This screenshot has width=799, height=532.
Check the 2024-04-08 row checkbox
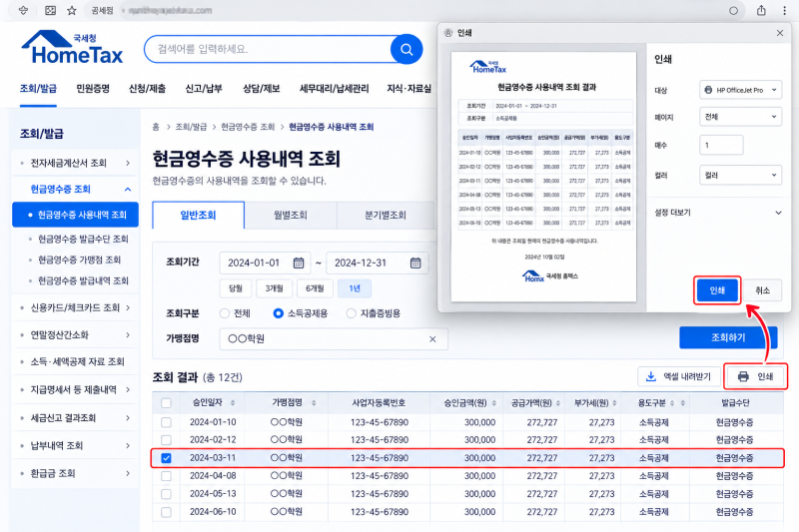point(166,476)
